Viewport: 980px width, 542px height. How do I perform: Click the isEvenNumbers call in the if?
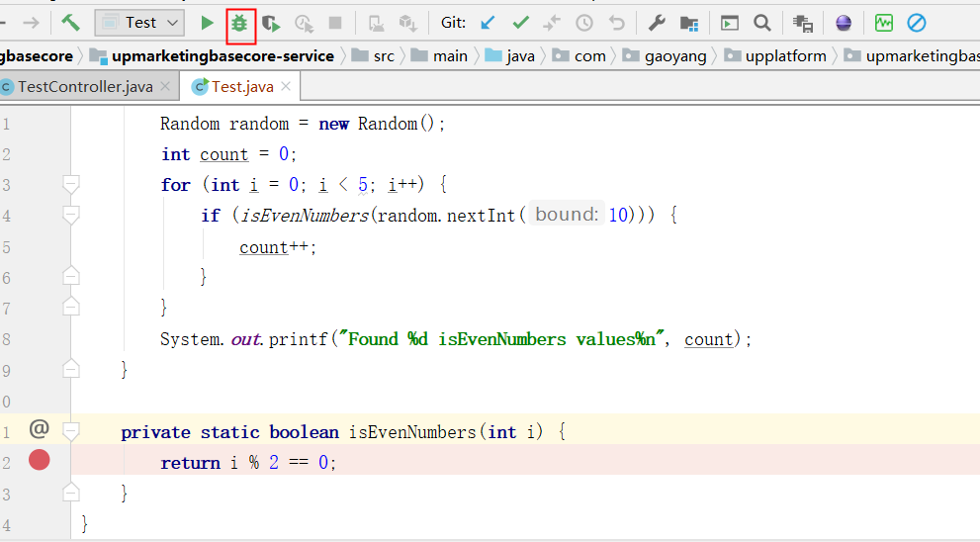point(305,216)
